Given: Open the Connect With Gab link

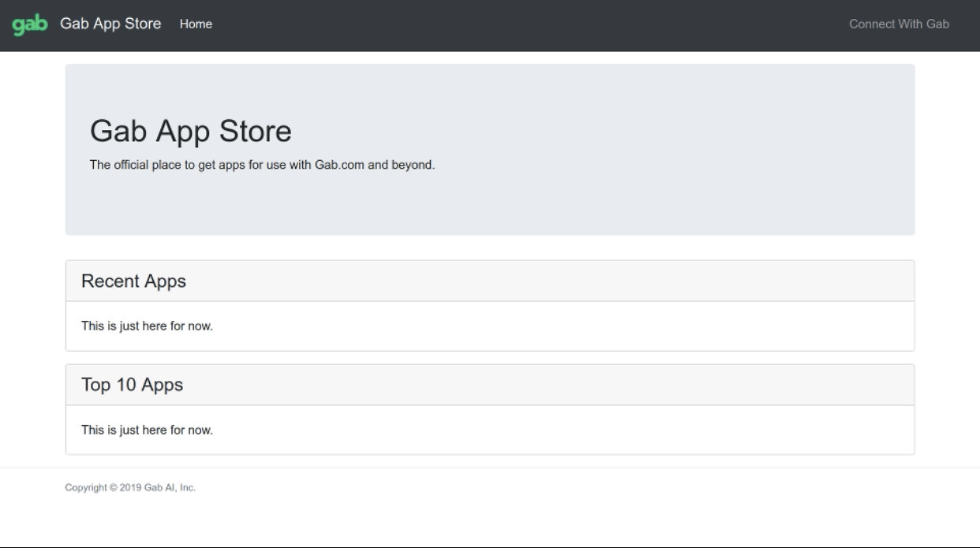Looking at the screenshot, I should pos(899,24).
